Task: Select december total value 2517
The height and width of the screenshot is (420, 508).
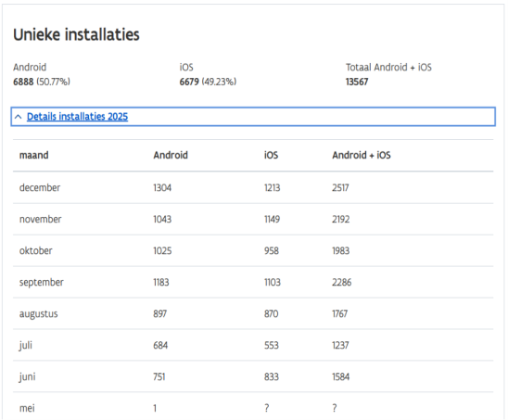Action: click(x=340, y=187)
